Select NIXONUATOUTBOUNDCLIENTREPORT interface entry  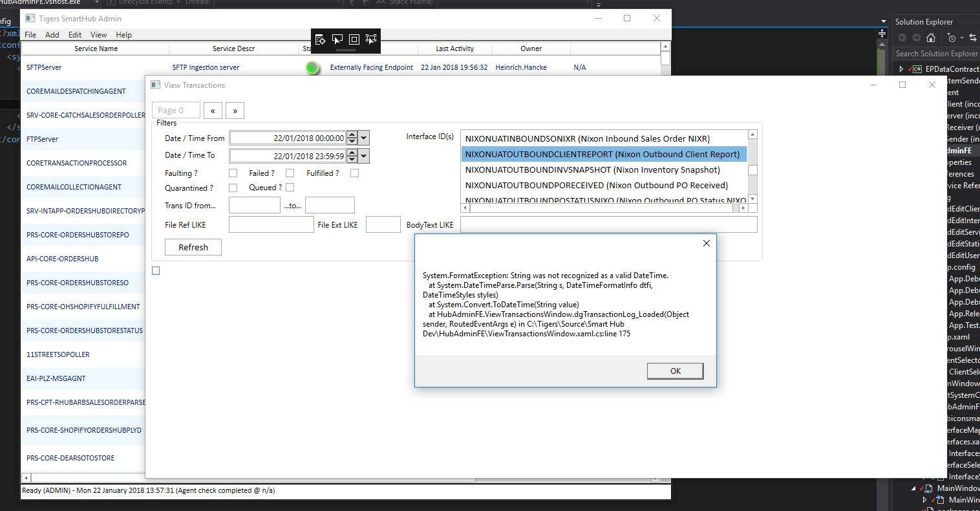pos(604,154)
